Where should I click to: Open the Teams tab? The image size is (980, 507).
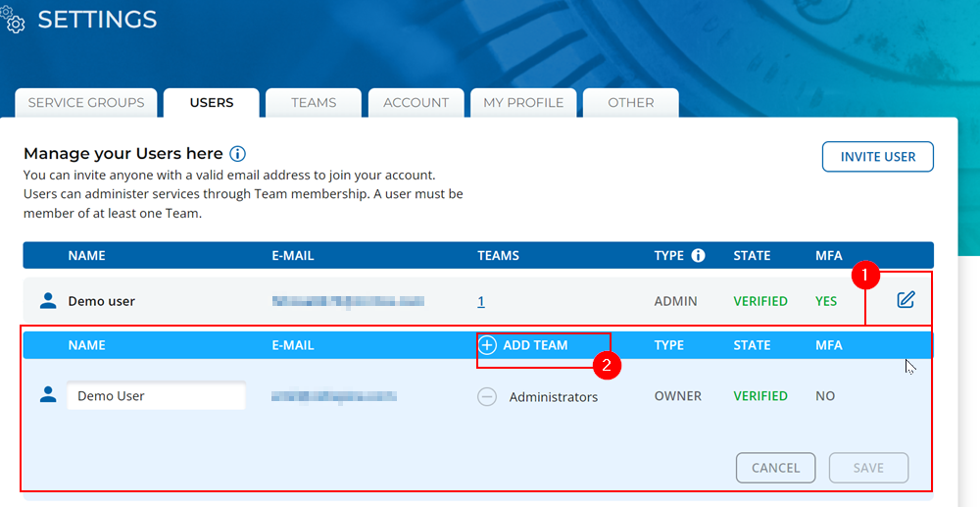pyautogui.click(x=314, y=103)
